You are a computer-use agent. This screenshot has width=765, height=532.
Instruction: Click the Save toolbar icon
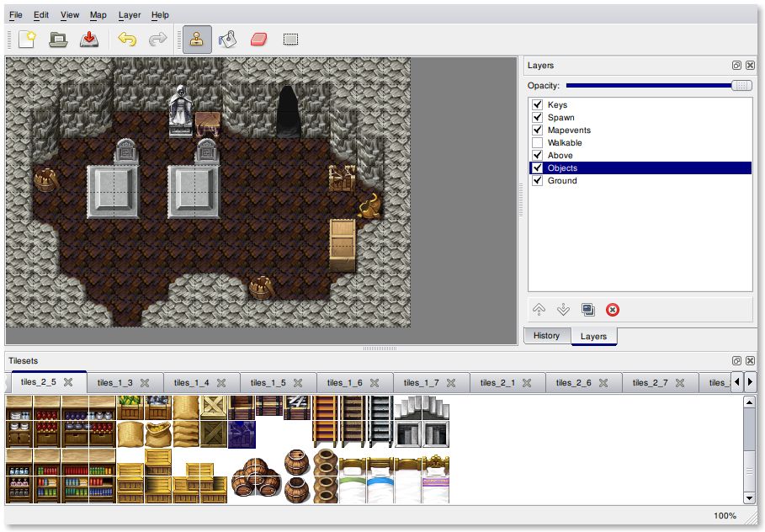coord(89,40)
